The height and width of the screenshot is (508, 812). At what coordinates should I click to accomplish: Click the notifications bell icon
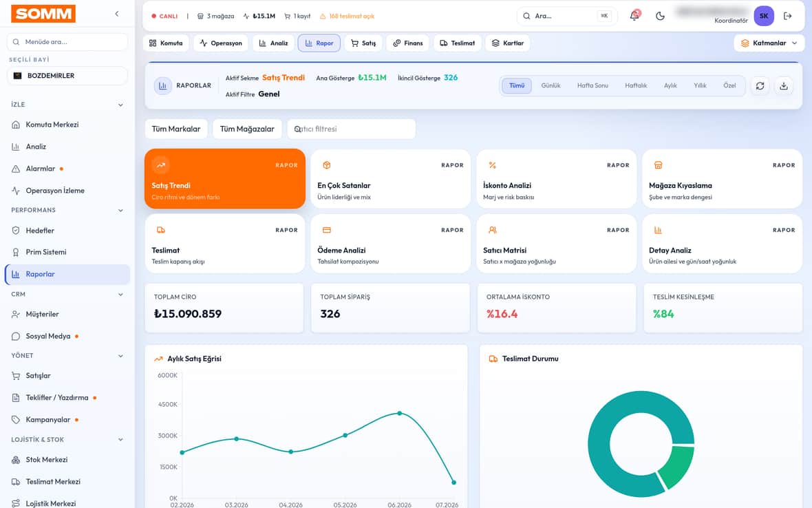tap(634, 16)
